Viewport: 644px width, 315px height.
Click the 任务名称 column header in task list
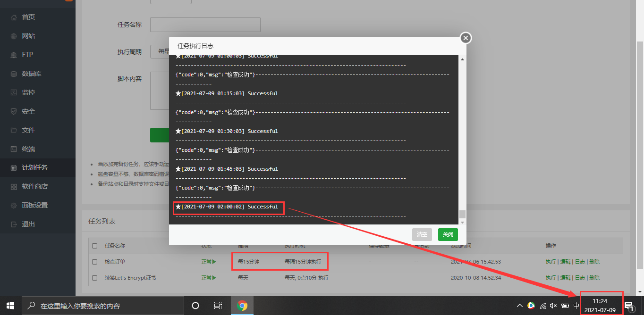pos(115,246)
